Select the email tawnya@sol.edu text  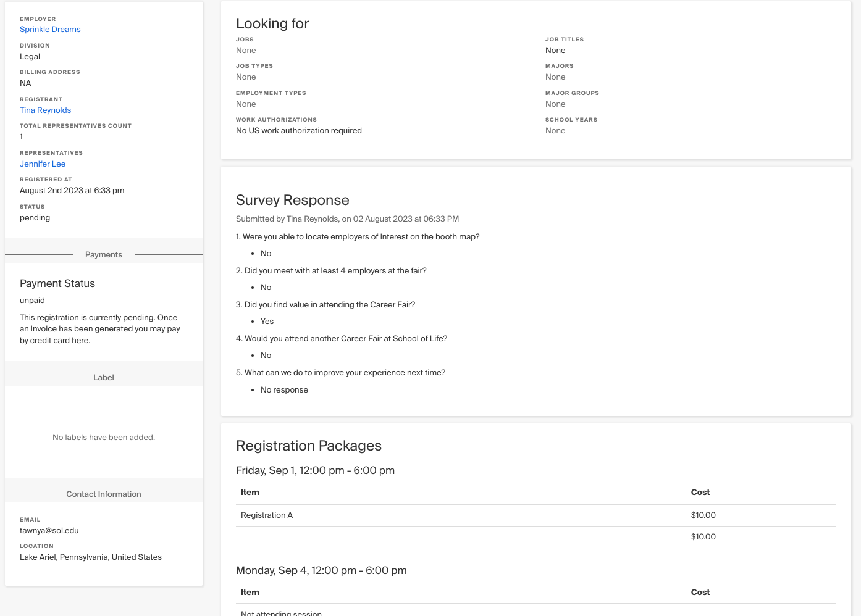[49, 531]
